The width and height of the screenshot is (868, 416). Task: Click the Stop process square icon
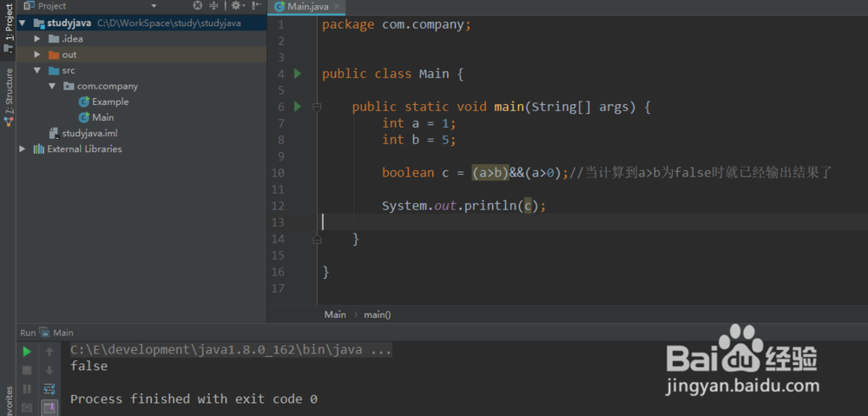(x=27, y=371)
